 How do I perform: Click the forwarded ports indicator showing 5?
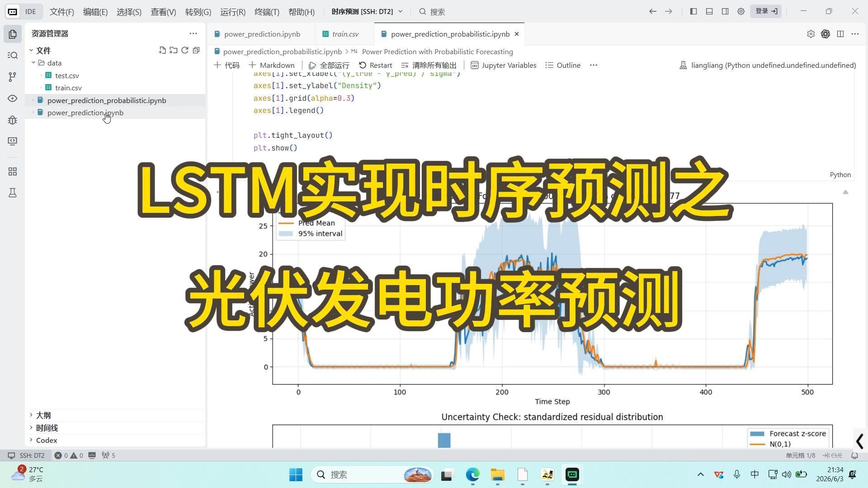click(108, 455)
